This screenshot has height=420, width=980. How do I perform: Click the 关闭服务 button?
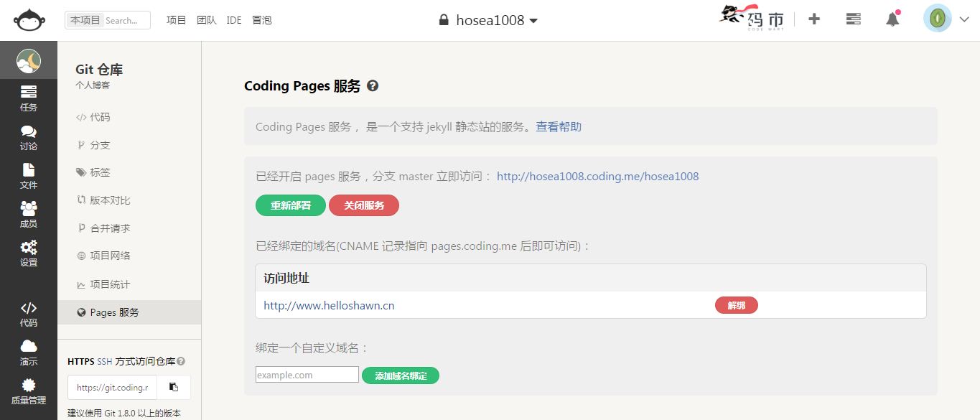364,205
